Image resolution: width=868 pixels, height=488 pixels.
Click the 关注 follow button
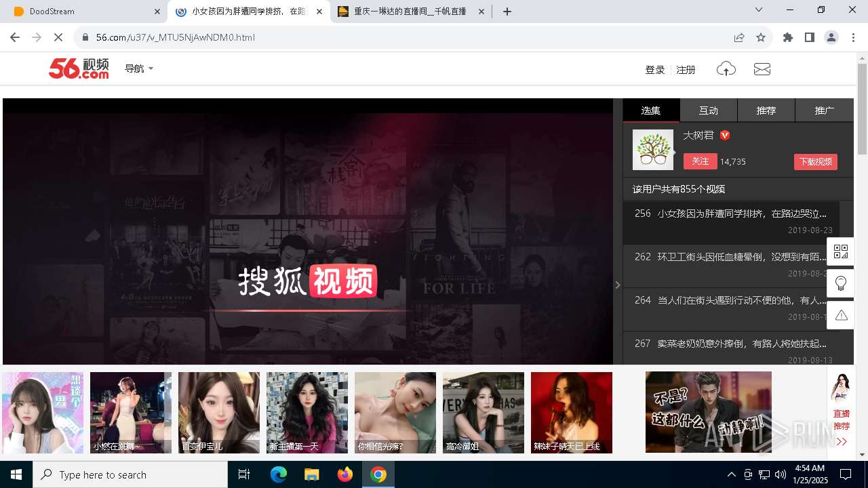(x=701, y=161)
